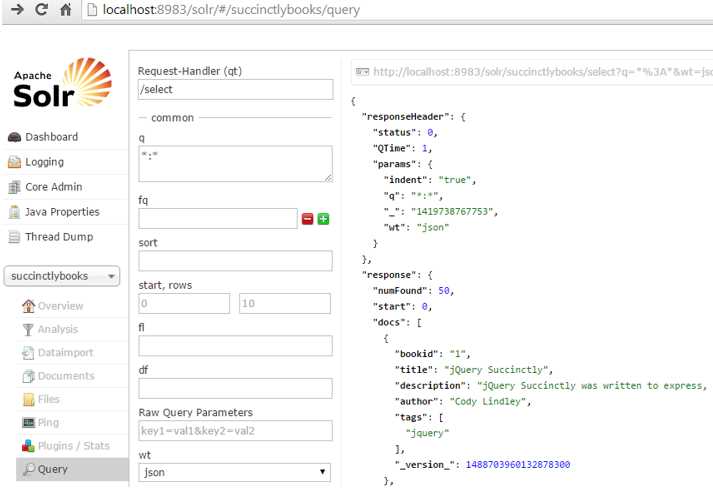Click the fq filter query field

[x=218, y=219]
